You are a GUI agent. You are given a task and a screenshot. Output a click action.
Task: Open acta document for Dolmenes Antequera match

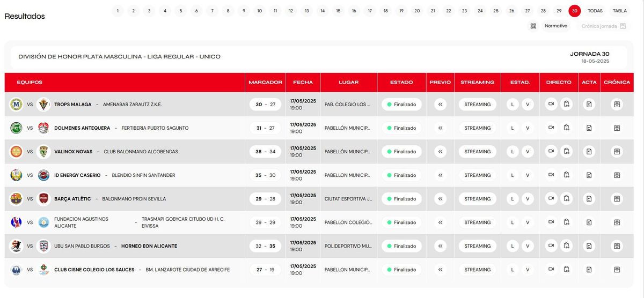[589, 128]
